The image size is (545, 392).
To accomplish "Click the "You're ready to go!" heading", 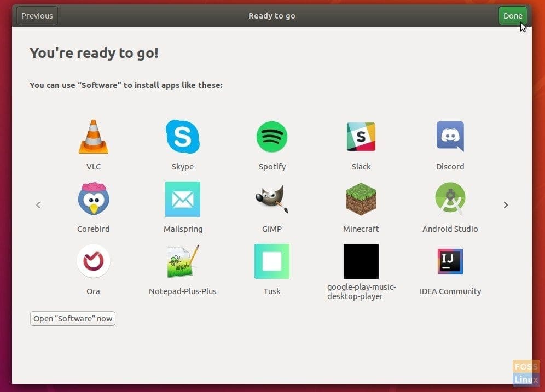I will pyautogui.click(x=94, y=53).
